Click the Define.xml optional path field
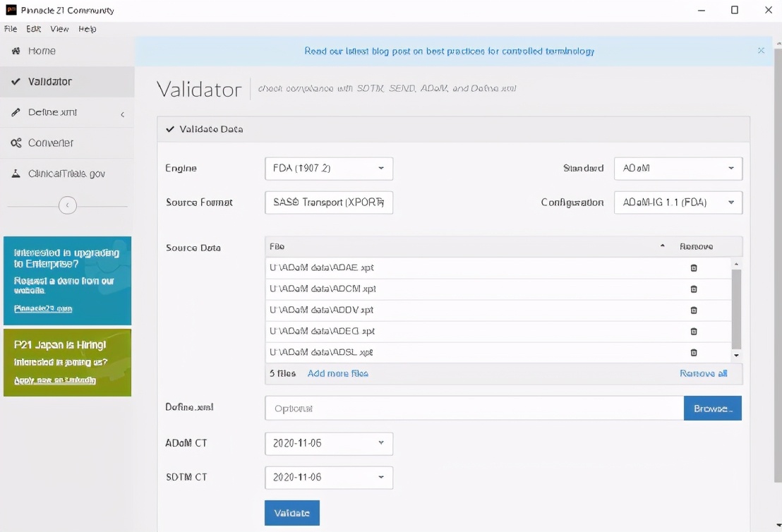 pos(474,409)
